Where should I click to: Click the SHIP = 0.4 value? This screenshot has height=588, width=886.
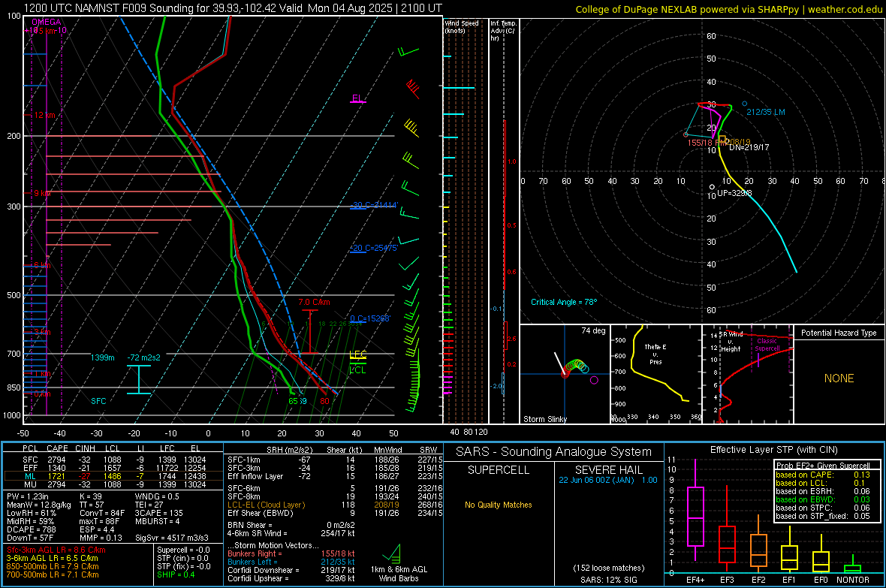[x=176, y=575]
